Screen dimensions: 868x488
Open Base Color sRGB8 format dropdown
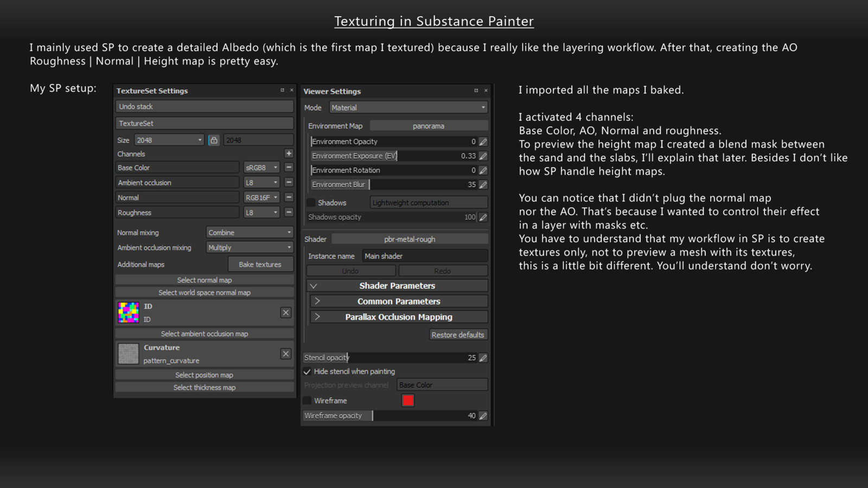pyautogui.click(x=261, y=168)
